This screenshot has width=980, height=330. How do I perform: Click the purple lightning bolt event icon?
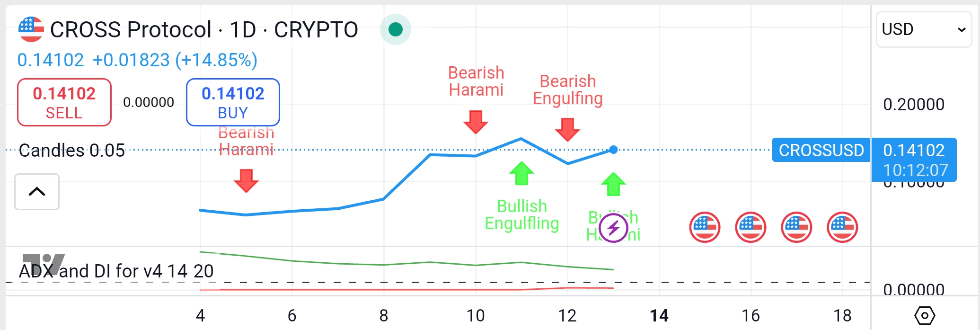pos(613,228)
